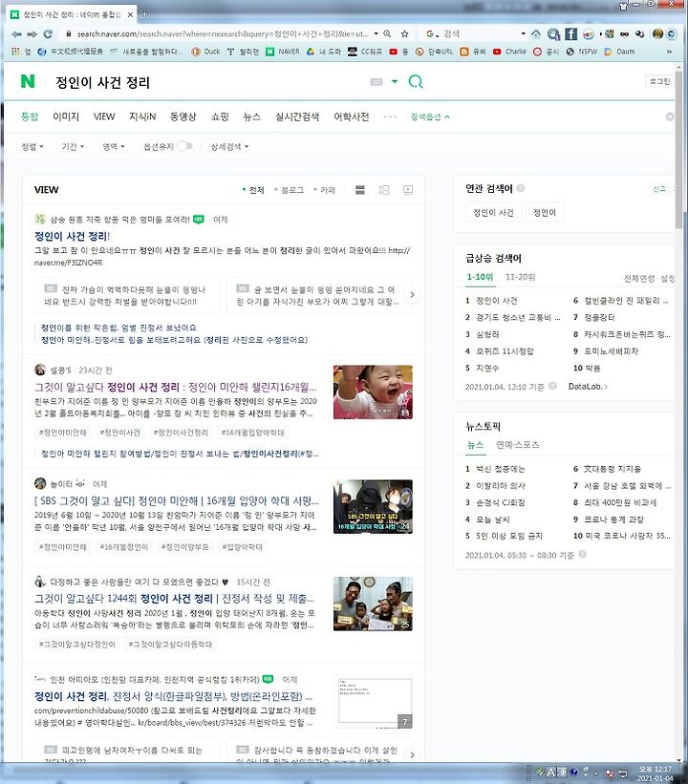Click the browser forward arrow

click(x=32, y=34)
